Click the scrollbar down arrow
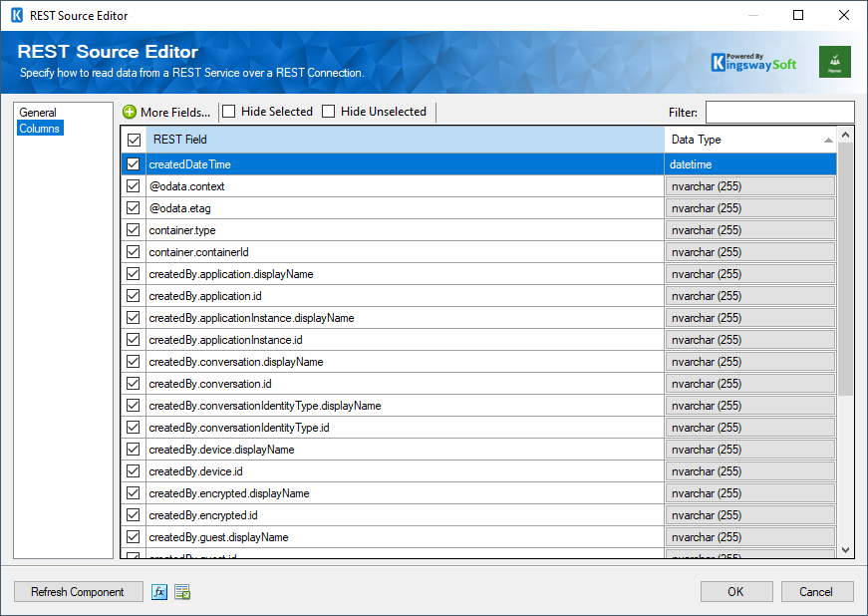 pos(845,550)
